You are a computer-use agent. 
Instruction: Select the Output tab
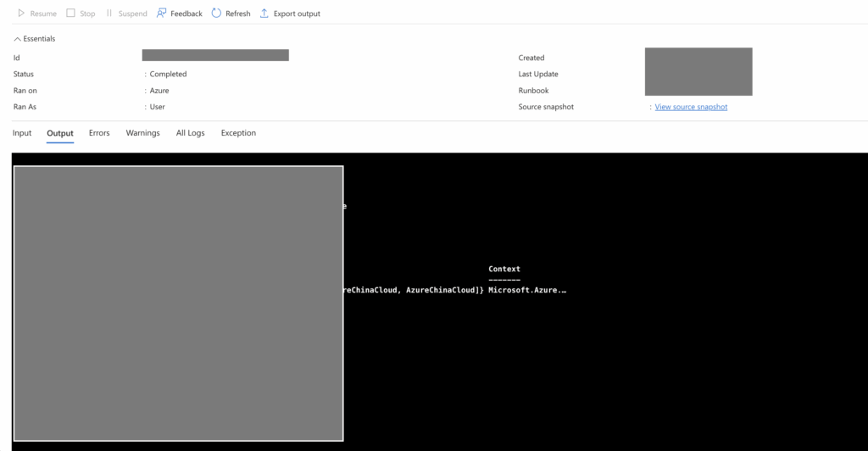tap(60, 133)
